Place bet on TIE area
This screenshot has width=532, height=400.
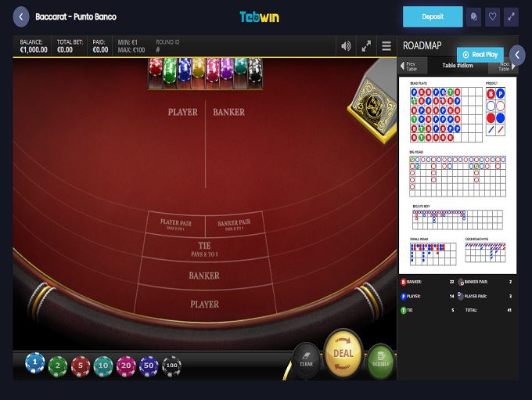point(205,249)
